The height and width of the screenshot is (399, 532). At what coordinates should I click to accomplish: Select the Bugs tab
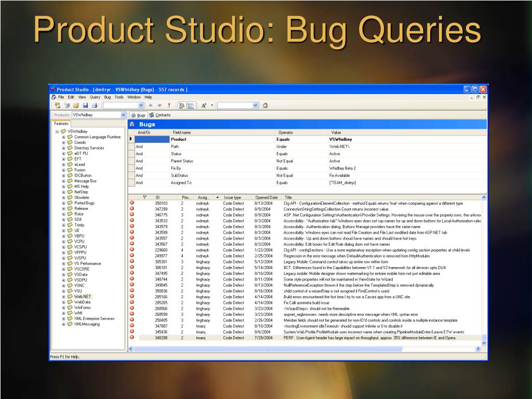[138, 115]
